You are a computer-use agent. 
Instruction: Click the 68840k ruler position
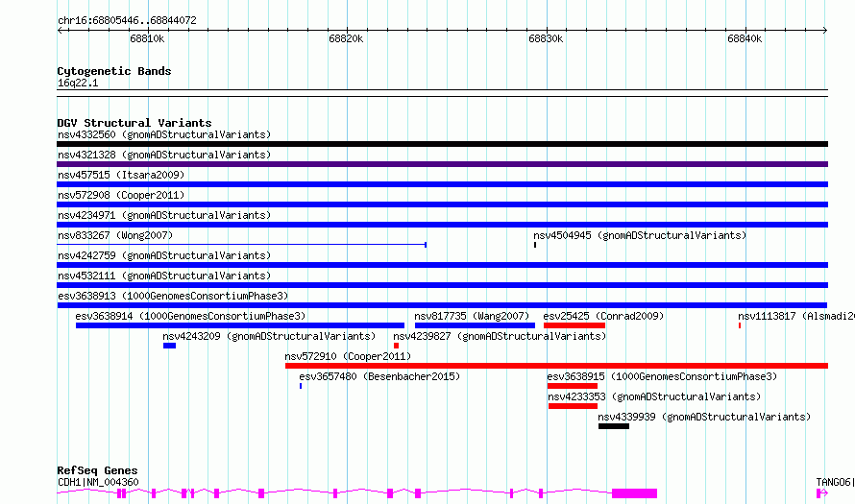(745, 38)
